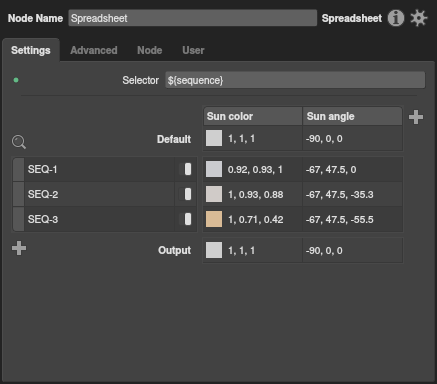The height and width of the screenshot is (384, 437).
Task: Select the SEQ-2 row name
Action: (x=43, y=194)
